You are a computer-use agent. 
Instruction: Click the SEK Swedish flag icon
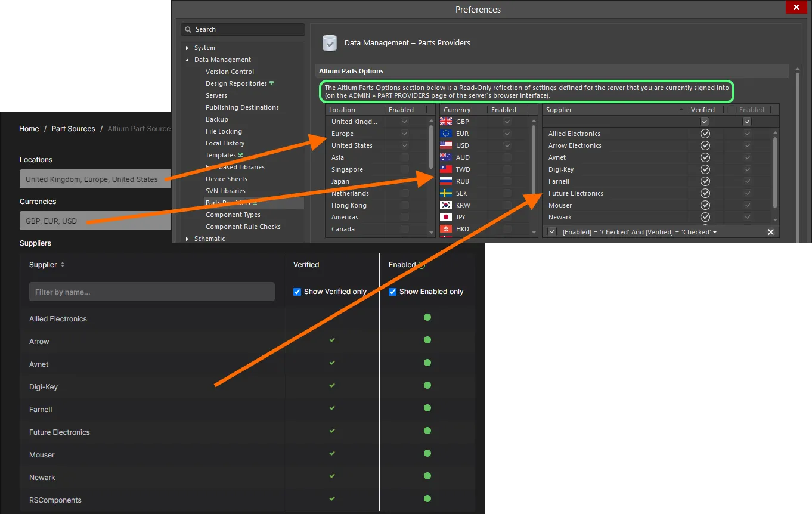tap(446, 193)
